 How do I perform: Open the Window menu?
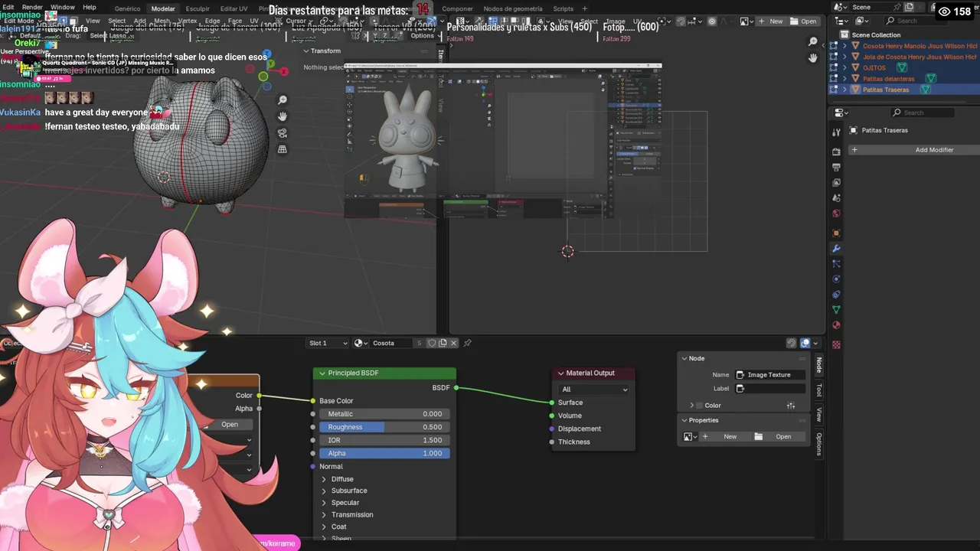pyautogui.click(x=62, y=7)
